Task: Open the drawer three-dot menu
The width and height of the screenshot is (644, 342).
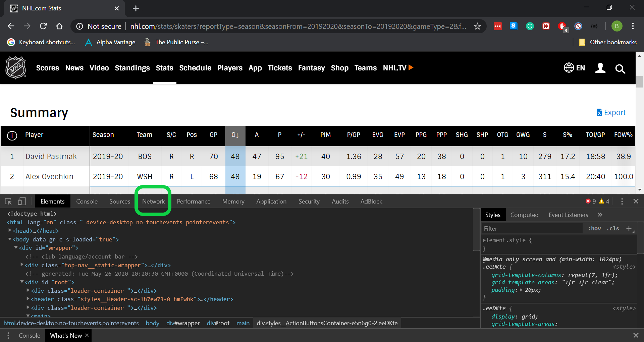Action: coord(8,335)
